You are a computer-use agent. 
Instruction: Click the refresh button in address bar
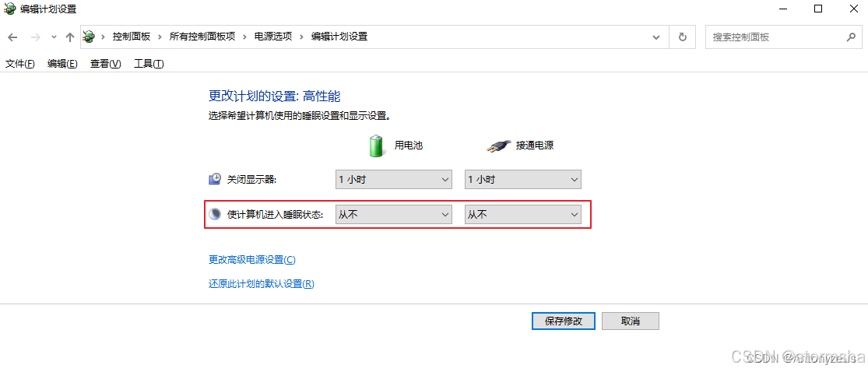click(x=683, y=37)
